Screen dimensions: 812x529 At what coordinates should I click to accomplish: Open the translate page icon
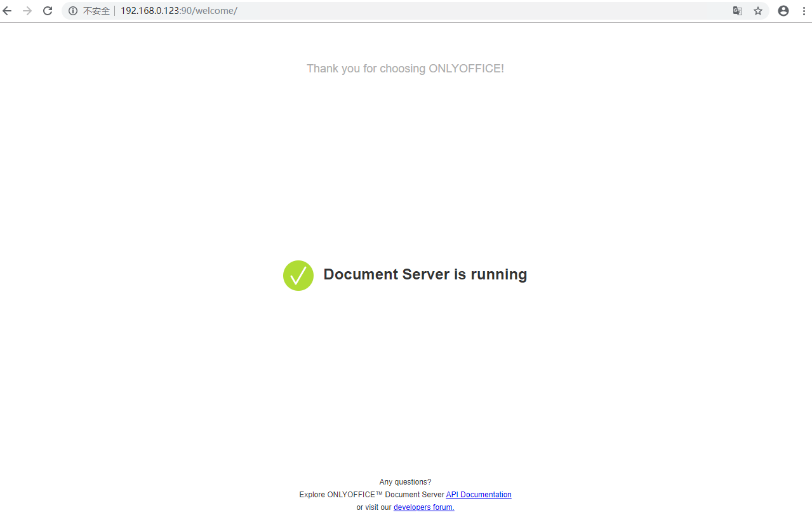click(x=738, y=11)
